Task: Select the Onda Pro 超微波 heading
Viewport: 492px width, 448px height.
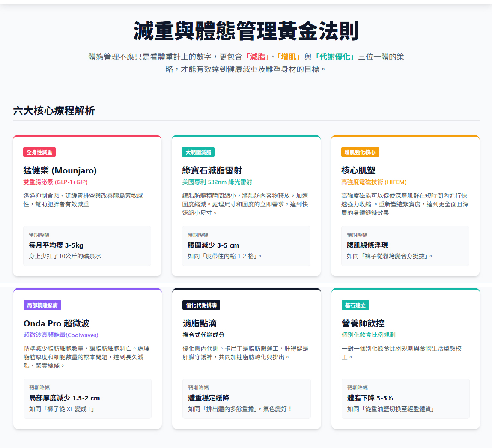Action: pyautogui.click(x=57, y=323)
